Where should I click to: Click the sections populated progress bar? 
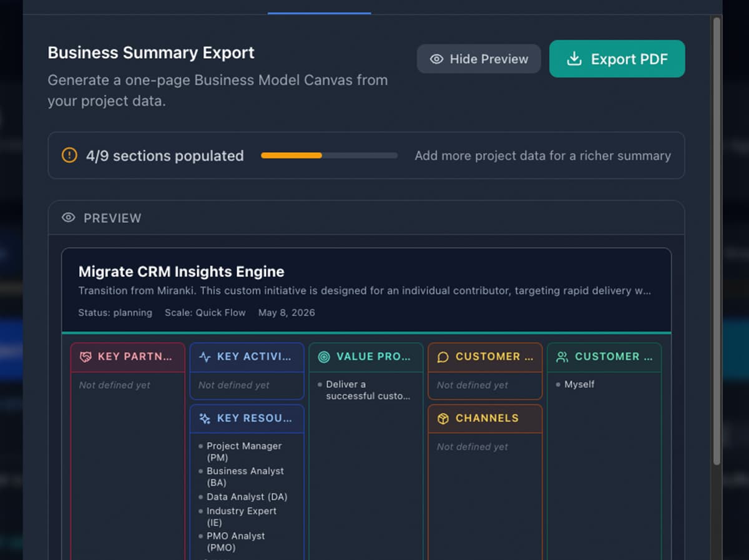(329, 155)
